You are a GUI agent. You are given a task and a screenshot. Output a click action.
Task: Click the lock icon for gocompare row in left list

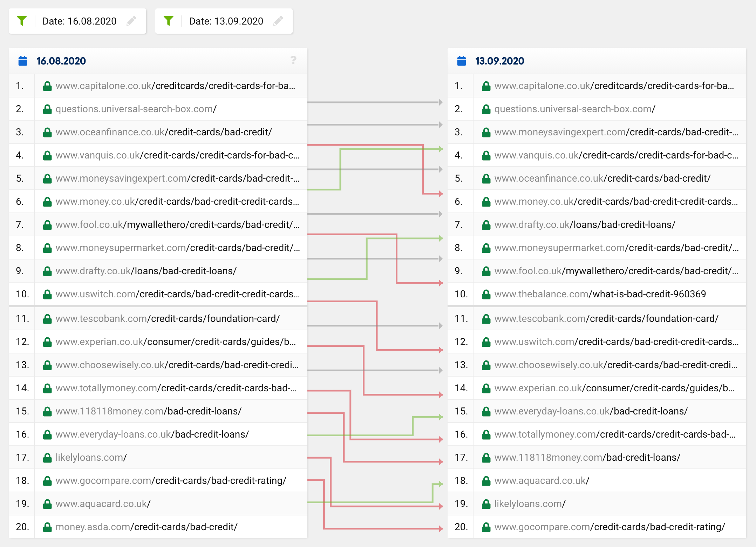pyautogui.click(x=47, y=481)
